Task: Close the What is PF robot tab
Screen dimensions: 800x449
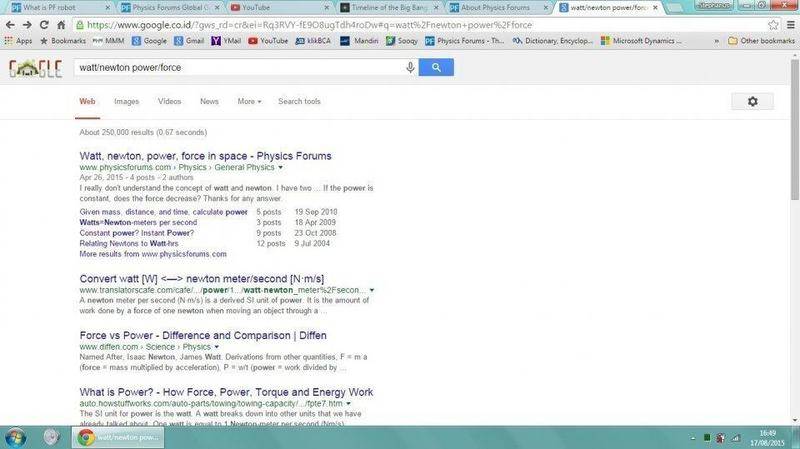Action: (x=108, y=8)
